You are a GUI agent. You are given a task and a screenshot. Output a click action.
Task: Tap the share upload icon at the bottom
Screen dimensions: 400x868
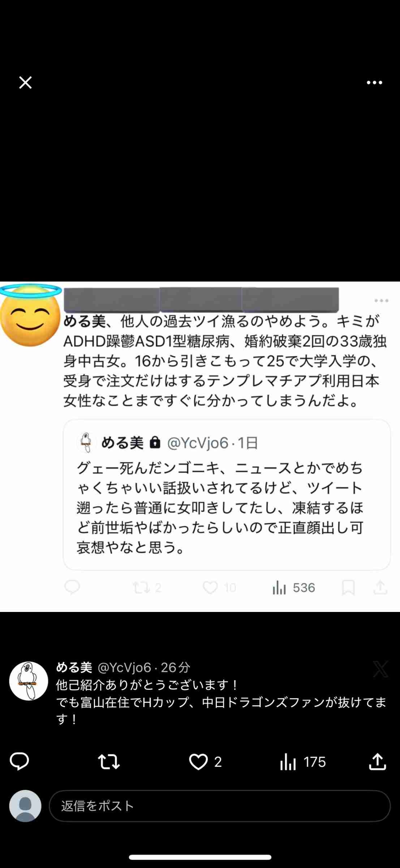point(378,761)
